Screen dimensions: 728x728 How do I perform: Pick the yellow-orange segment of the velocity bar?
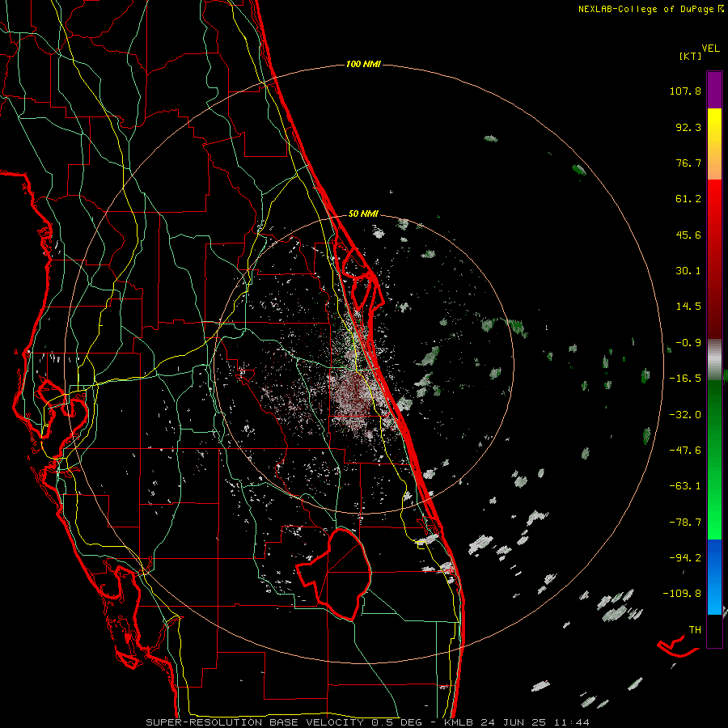(714, 144)
